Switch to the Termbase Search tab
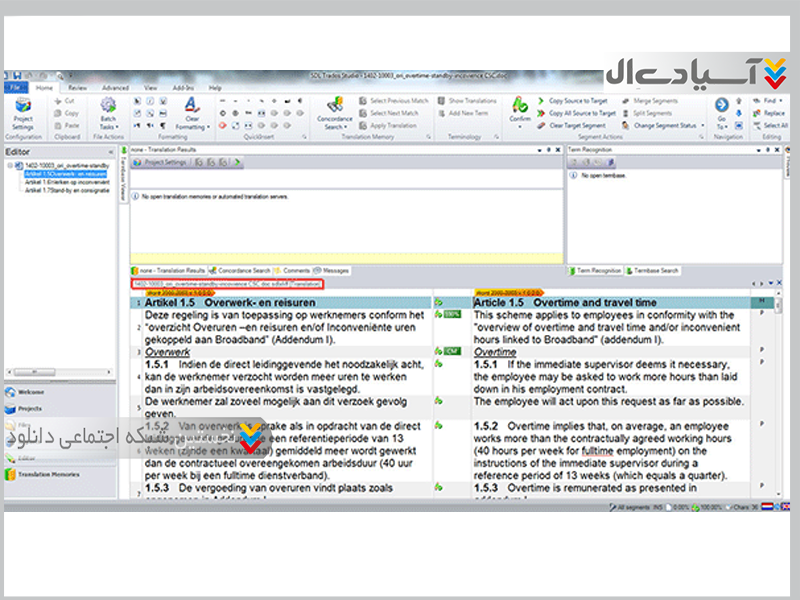 (657, 270)
